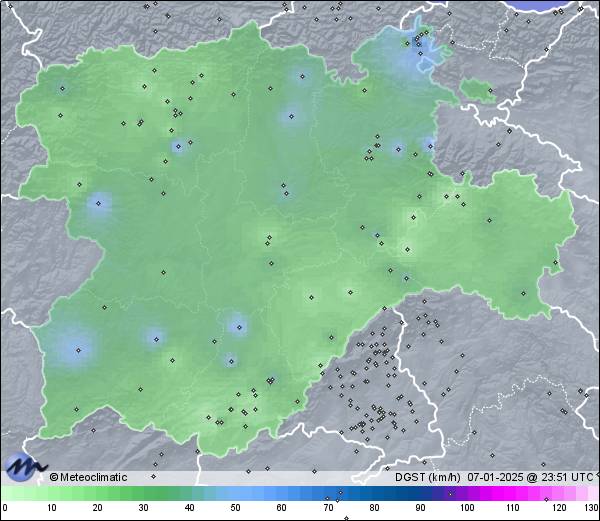Viewport: 600px width, 521px height.
Task: Click the 0 label on the scale
Action: click(x=5, y=508)
